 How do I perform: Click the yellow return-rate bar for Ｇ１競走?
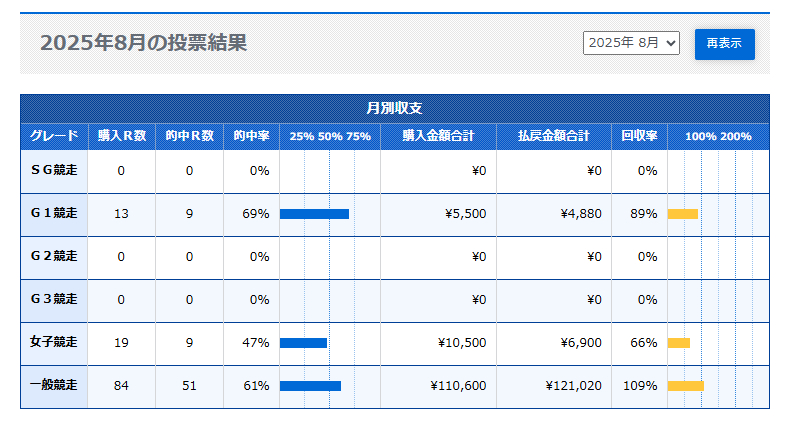[682, 214]
